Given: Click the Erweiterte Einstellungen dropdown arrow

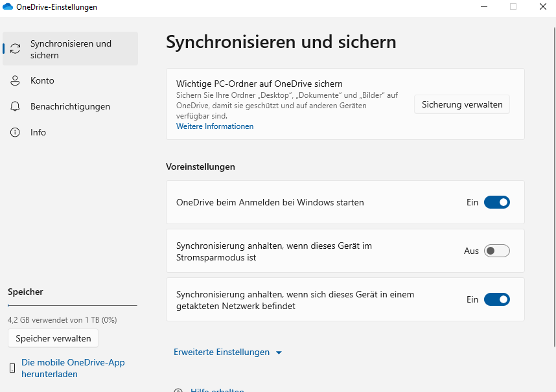Looking at the screenshot, I should point(279,352).
